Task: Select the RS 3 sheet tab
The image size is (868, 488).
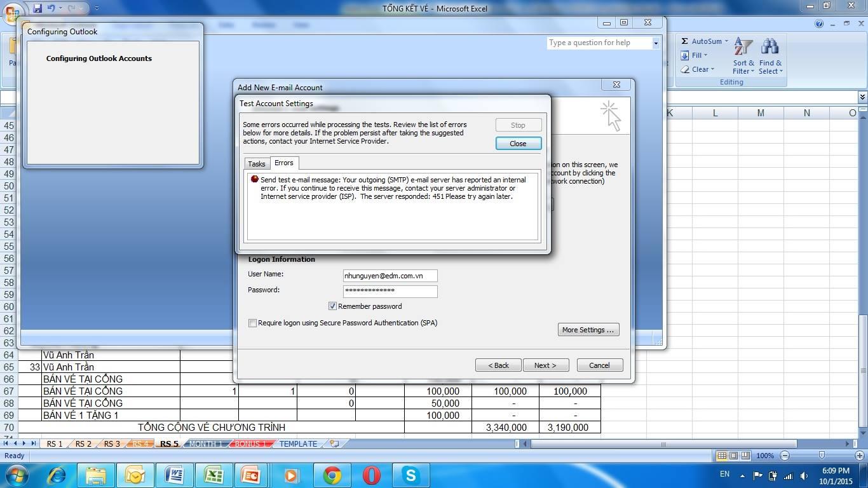Action: [x=112, y=444]
